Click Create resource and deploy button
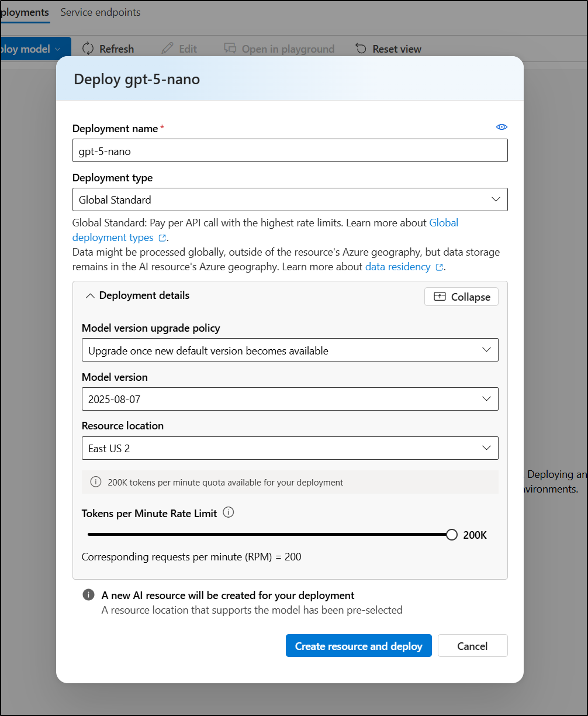The height and width of the screenshot is (716, 588). [358, 646]
